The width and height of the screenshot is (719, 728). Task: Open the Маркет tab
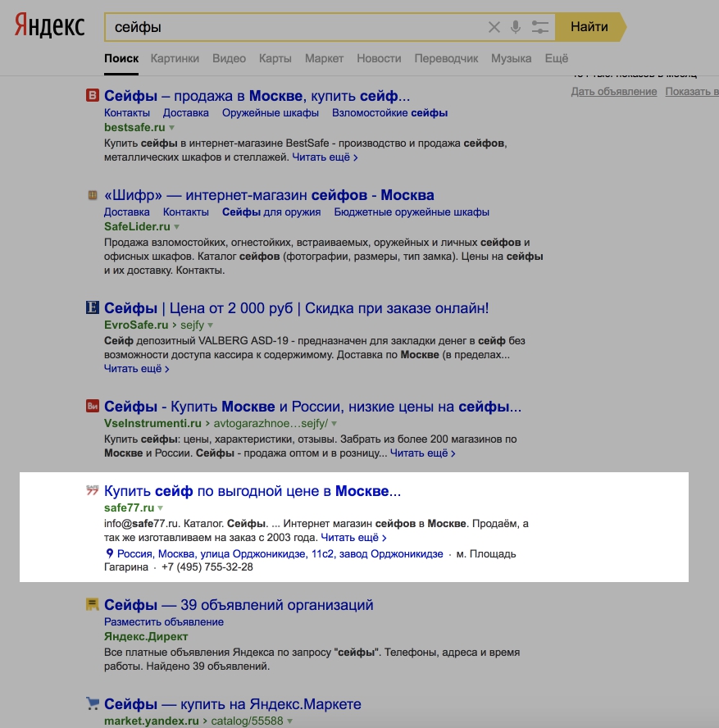(324, 58)
